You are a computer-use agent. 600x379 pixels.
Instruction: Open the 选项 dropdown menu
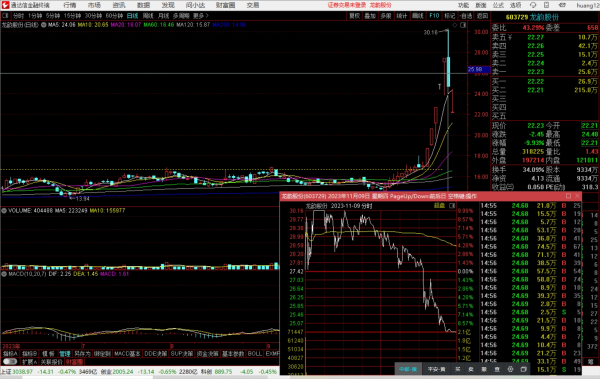click(515, 5)
